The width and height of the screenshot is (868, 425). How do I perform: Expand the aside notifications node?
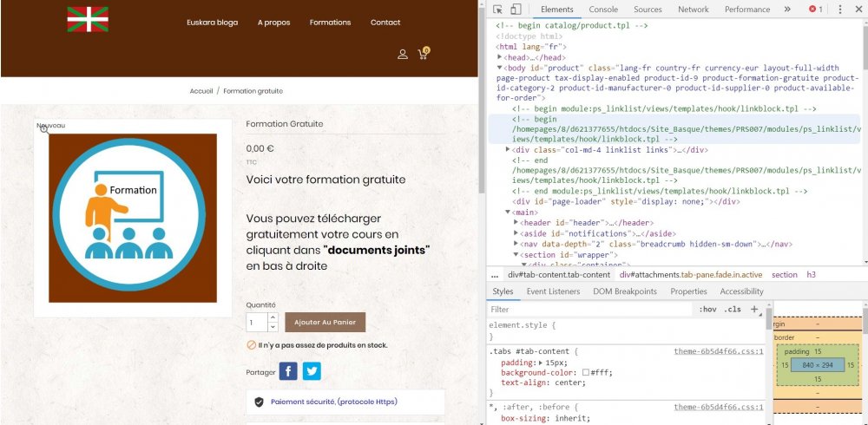point(516,233)
